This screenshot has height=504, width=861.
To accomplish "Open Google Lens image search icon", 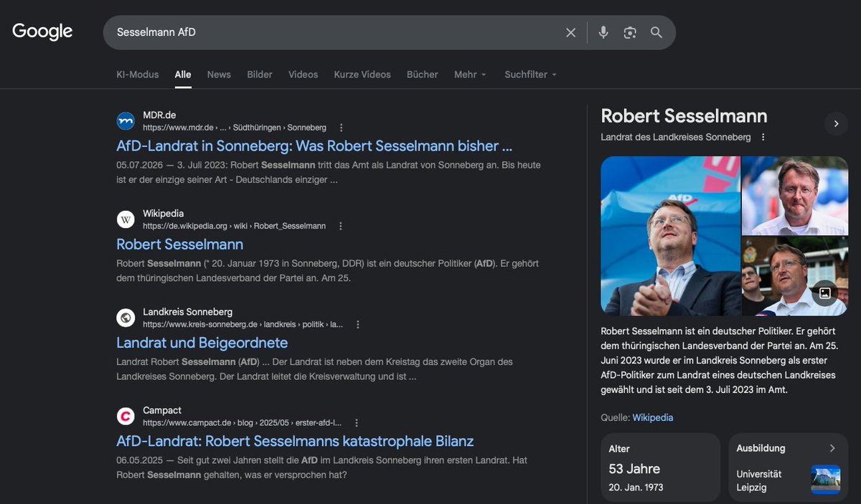I will (x=630, y=32).
